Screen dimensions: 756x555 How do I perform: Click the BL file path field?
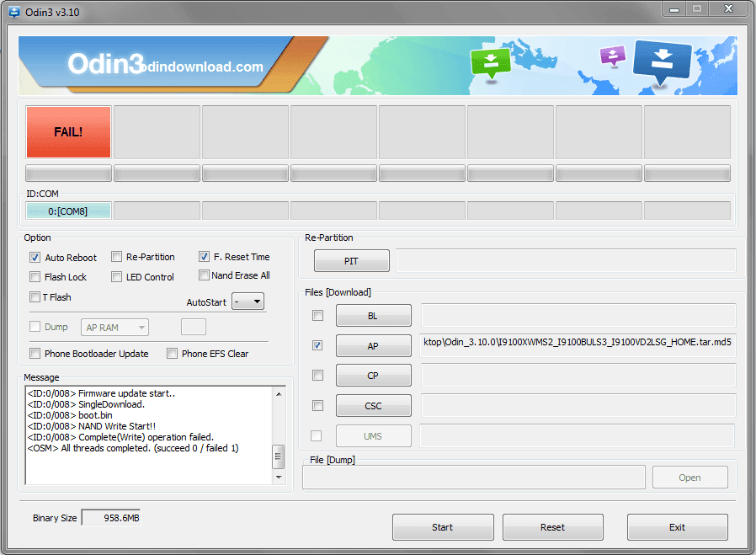click(x=578, y=315)
